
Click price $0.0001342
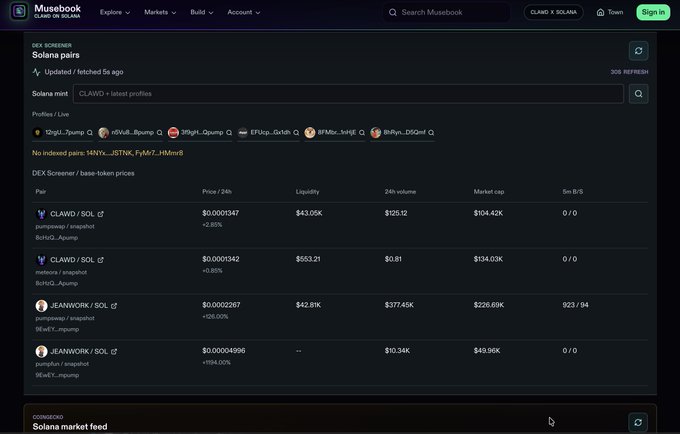click(221, 259)
